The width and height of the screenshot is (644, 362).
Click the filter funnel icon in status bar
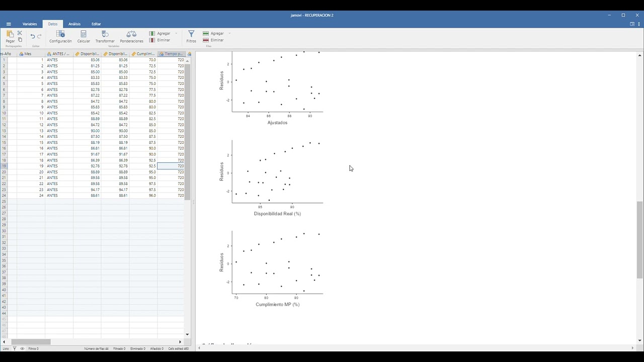(x=15, y=348)
